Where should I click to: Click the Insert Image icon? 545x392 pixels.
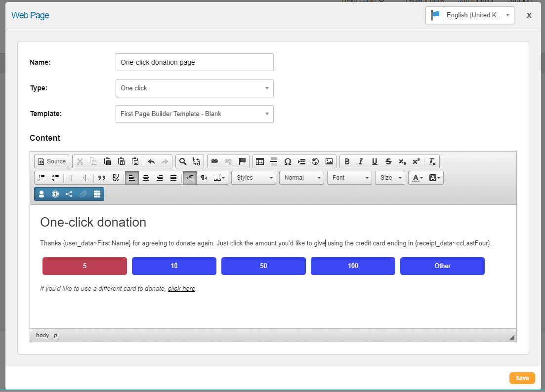pyautogui.click(x=329, y=161)
